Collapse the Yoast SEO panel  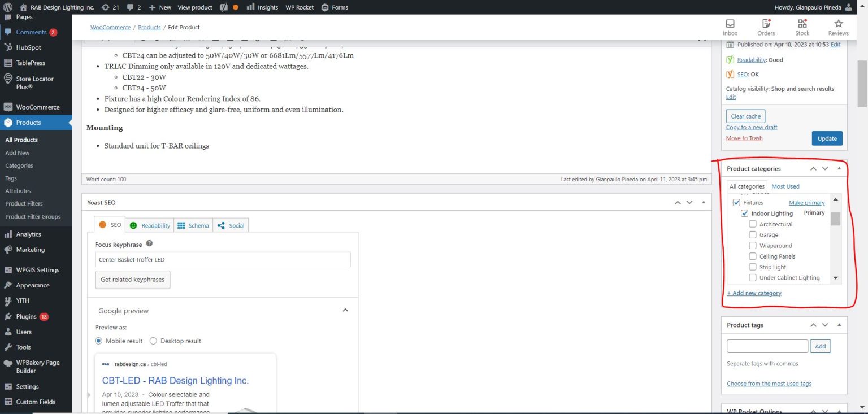click(703, 202)
